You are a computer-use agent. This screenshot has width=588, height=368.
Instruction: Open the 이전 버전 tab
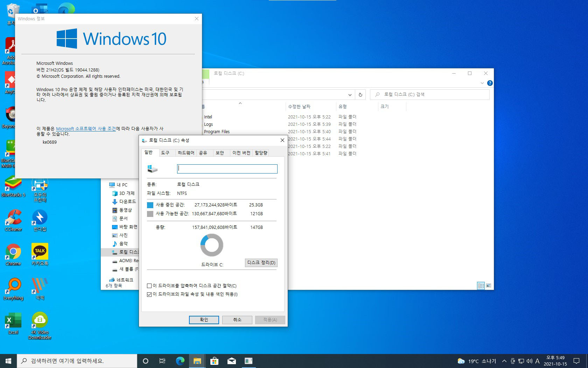(241, 153)
